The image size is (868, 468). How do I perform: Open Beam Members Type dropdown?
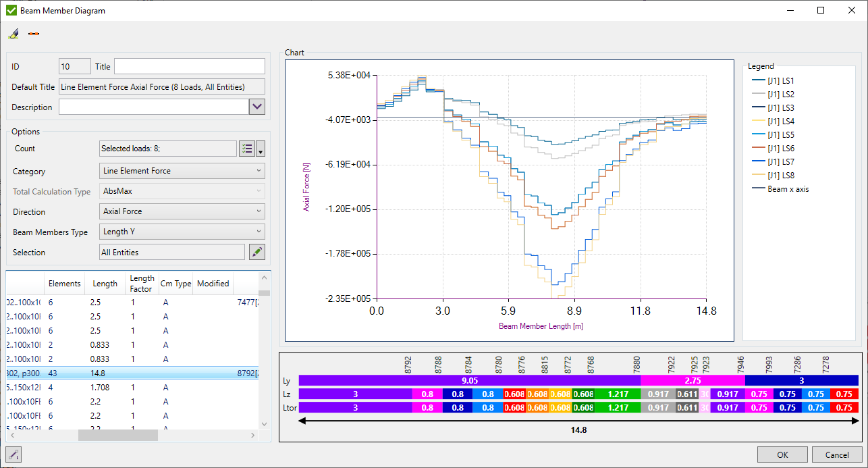click(x=182, y=232)
